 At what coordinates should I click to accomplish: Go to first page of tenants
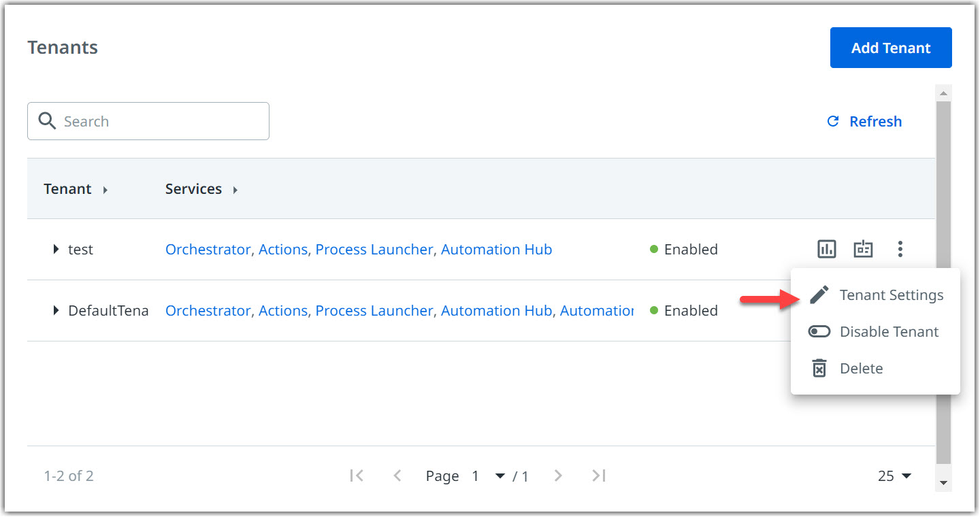tap(357, 476)
